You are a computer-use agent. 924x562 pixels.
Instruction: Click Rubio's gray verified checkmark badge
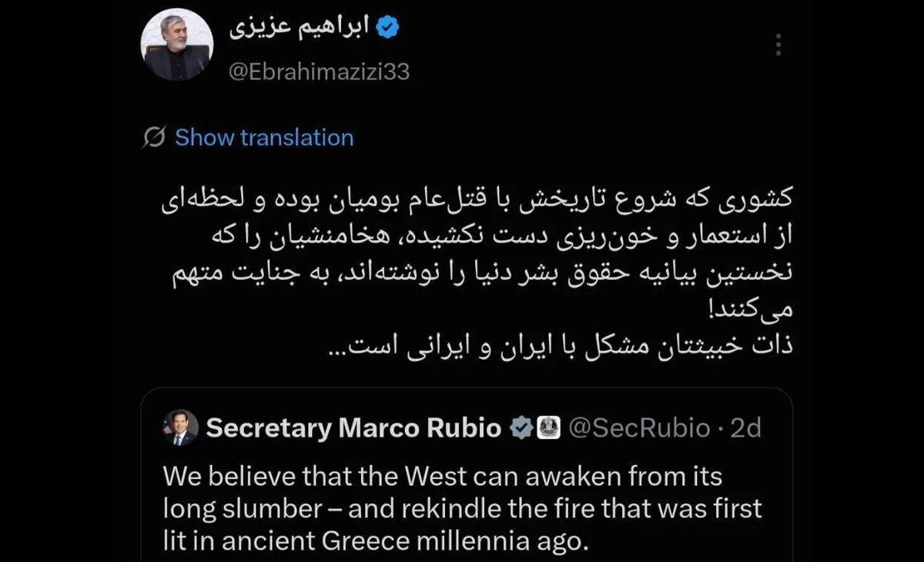(521, 427)
